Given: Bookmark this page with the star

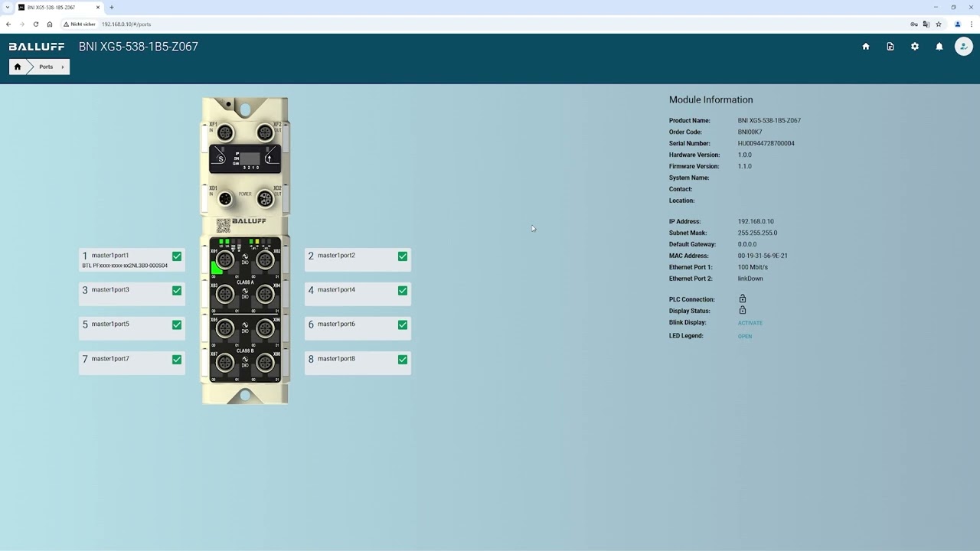Looking at the screenshot, I should tap(939, 24).
